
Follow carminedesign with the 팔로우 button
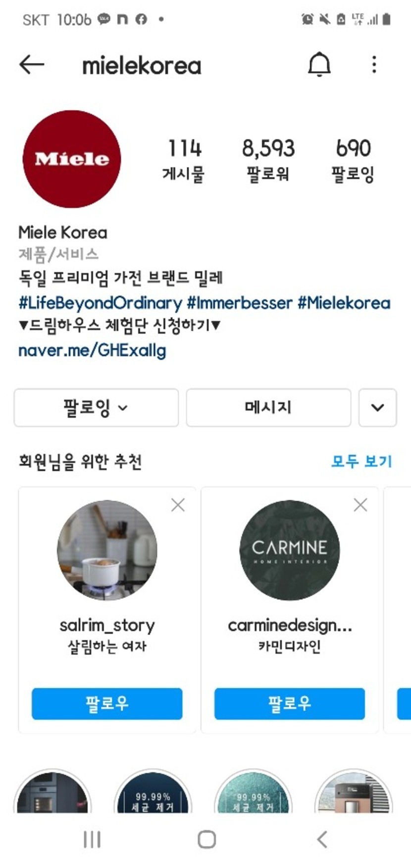(x=290, y=703)
